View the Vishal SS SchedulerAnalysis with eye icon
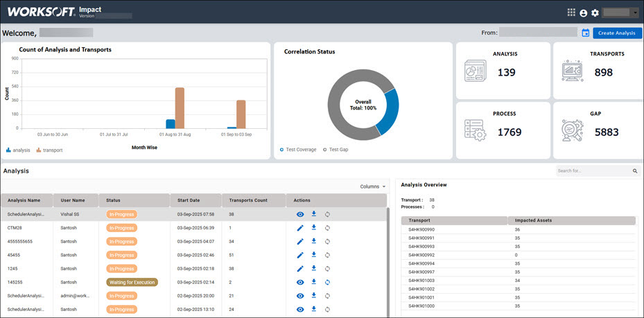This screenshot has height=318, width=644. (300, 214)
